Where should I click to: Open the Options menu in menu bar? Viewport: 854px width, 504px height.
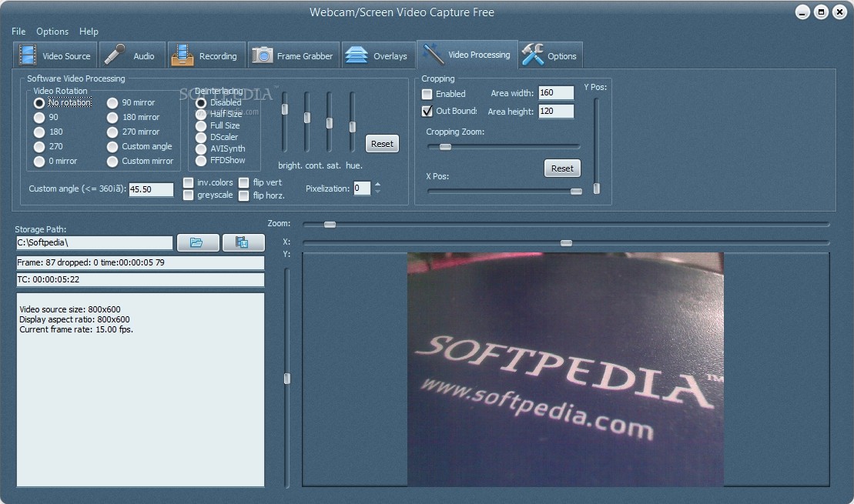pos(52,31)
